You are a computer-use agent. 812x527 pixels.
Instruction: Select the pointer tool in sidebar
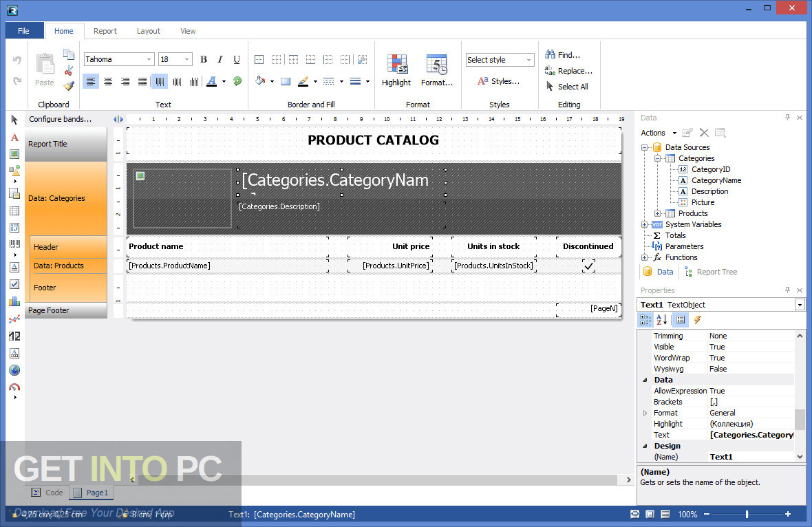14,120
